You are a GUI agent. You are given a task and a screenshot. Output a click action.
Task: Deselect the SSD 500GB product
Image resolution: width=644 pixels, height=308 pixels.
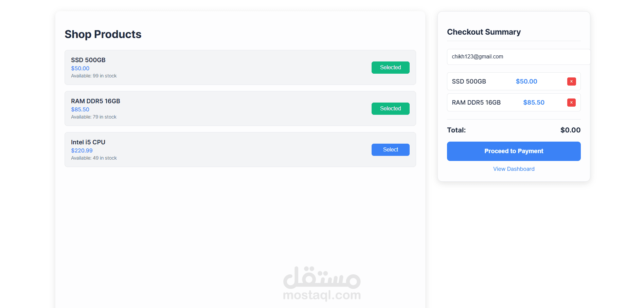coord(390,68)
